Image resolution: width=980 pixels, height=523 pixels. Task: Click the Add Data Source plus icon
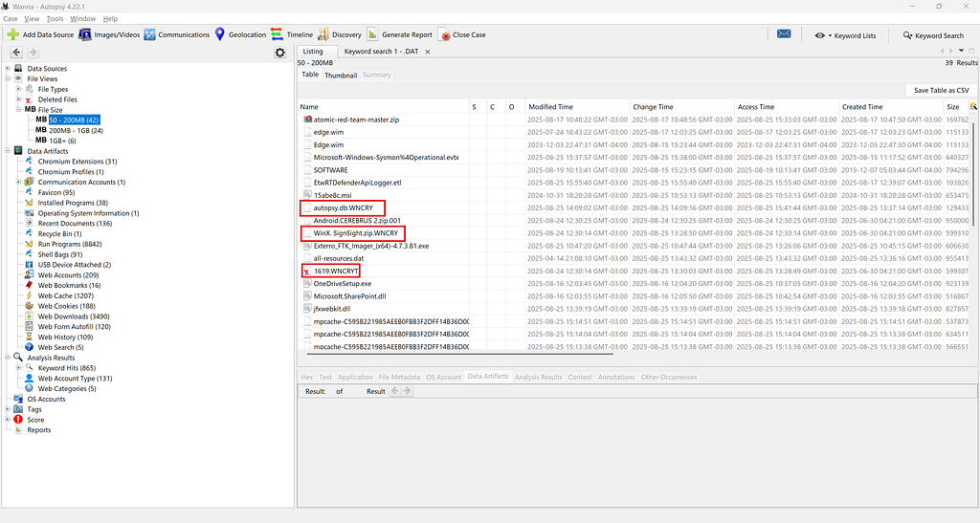point(13,34)
